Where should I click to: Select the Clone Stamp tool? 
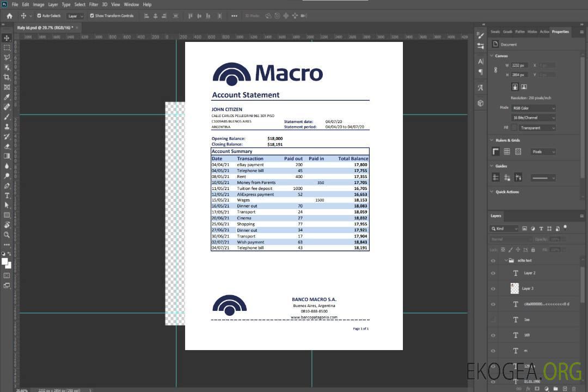pos(7,126)
